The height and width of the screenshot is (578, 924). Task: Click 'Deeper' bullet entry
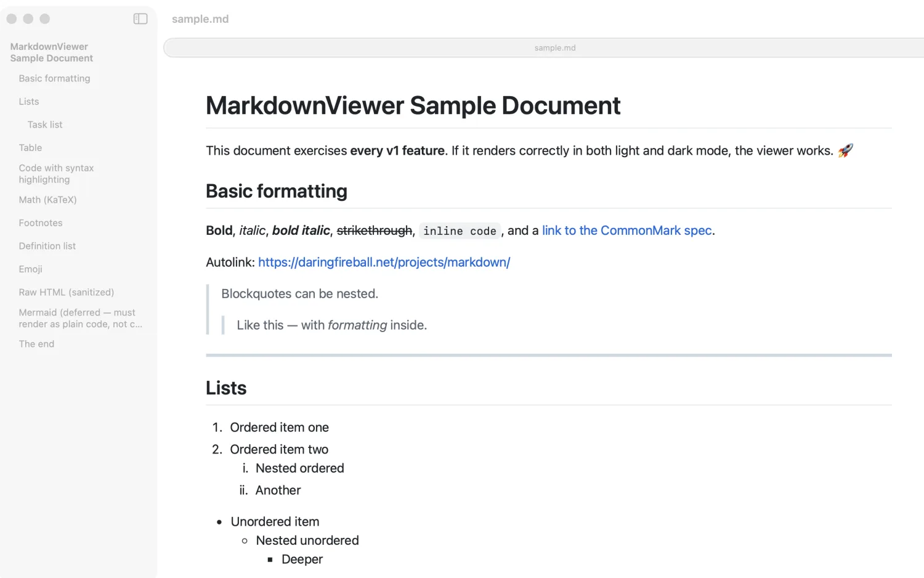pos(302,560)
